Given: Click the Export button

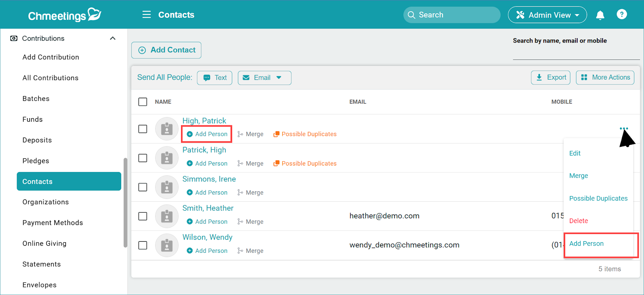Looking at the screenshot, I should click(550, 78).
